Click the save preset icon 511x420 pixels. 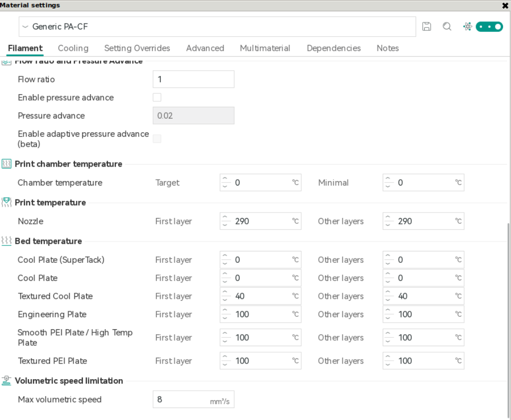(427, 26)
